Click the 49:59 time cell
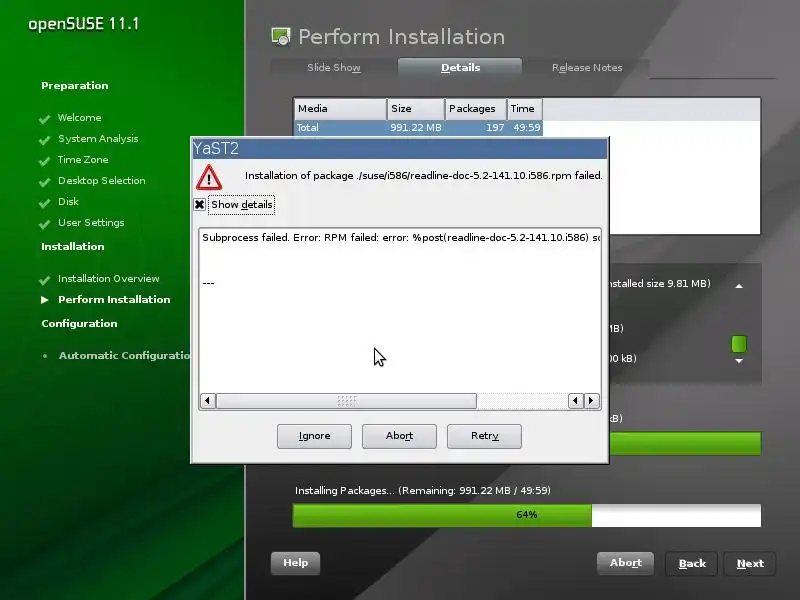This screenshot has height=600, width=800. click(527, 128)
